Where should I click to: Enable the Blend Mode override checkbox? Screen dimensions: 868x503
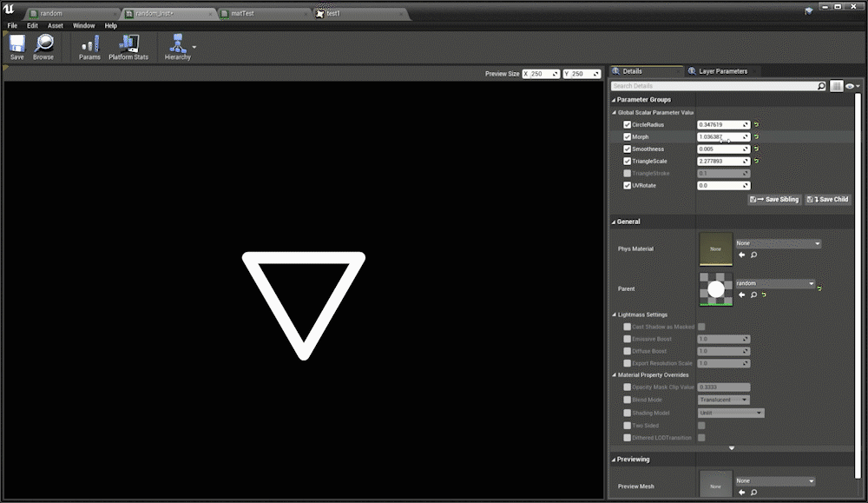(628, 400)
